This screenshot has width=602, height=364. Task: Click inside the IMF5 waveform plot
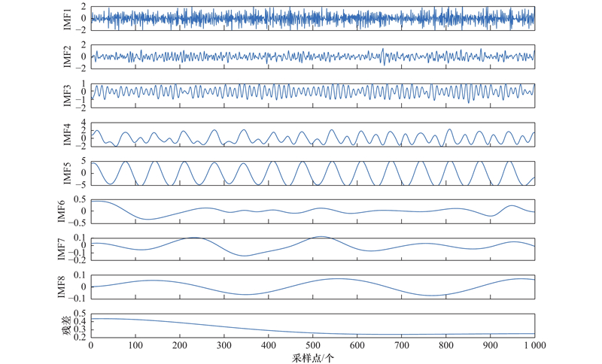[313, 172]
